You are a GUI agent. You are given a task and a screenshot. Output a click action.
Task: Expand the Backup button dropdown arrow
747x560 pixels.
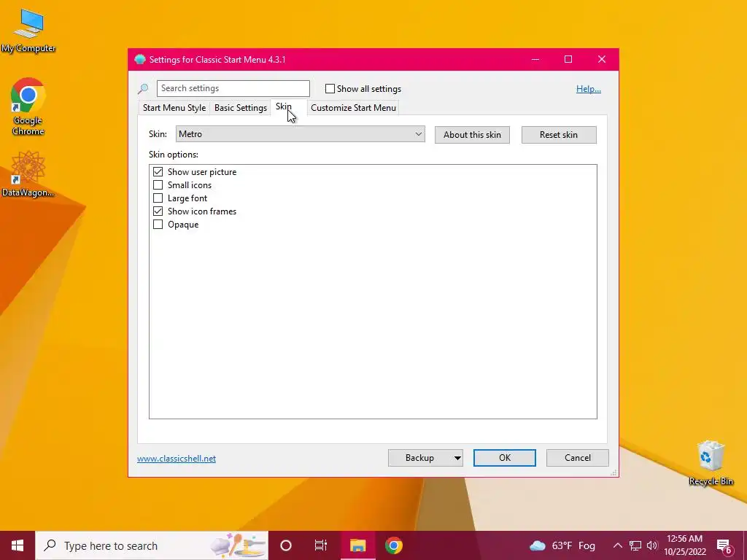pyautogui.click(x=457, y=458)
